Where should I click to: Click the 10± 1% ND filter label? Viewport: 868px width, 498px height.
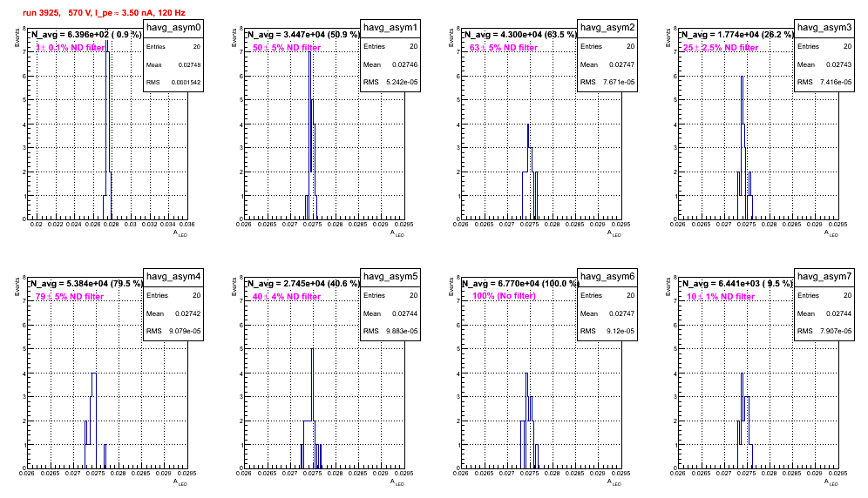pos(721,297)
